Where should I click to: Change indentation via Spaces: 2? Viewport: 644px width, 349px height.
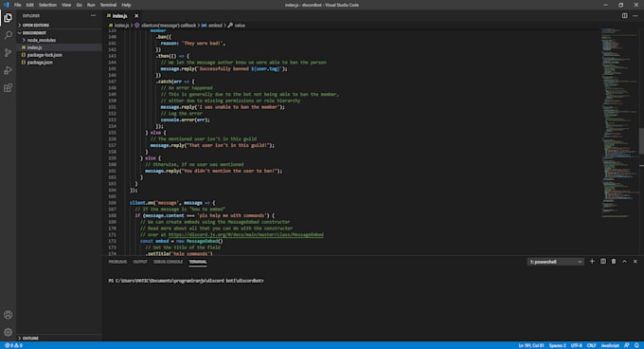[x=557, y=345]
